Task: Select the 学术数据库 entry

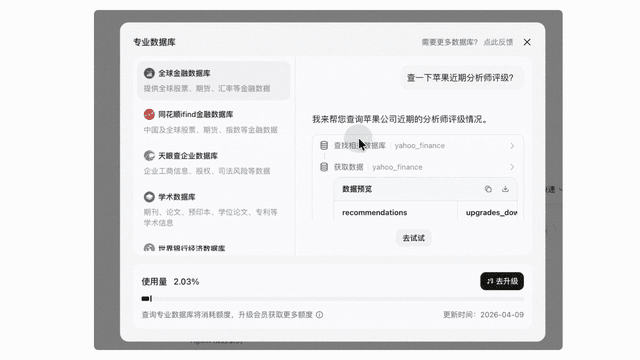Action: tap(213, 209)
